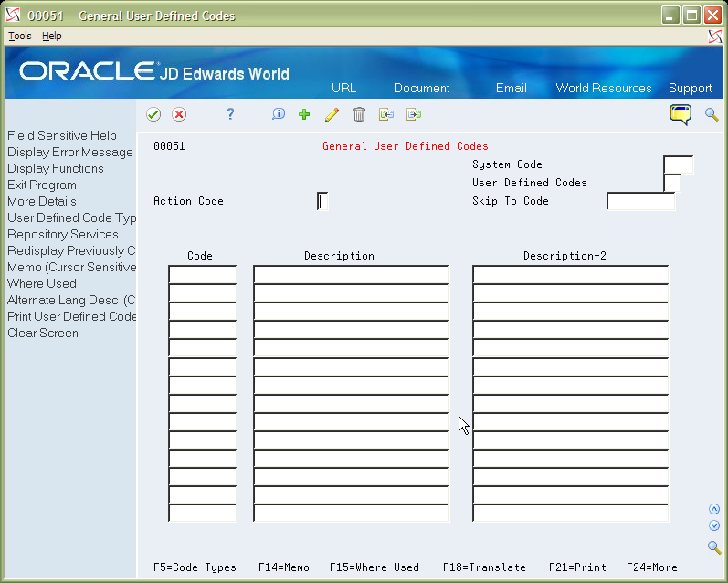Click the red X cancel icon
The height and width of the screenshot is (583, 728).
[x=179, y=114]
